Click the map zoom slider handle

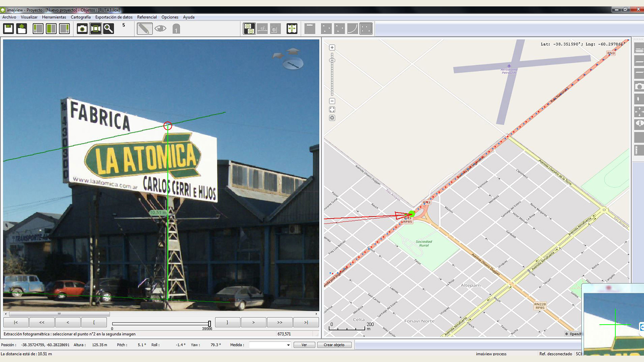point(332,60)
